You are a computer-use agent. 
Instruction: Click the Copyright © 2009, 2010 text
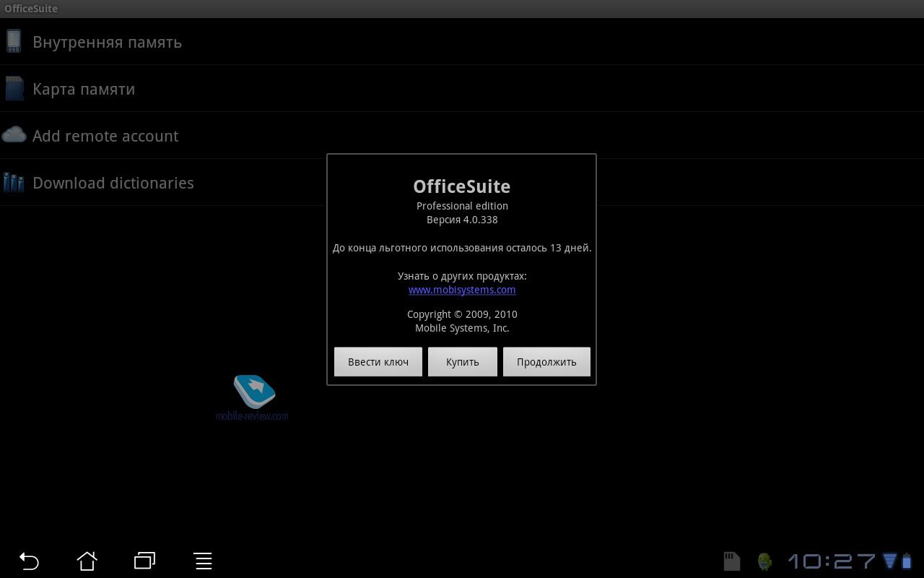point(462,314)
